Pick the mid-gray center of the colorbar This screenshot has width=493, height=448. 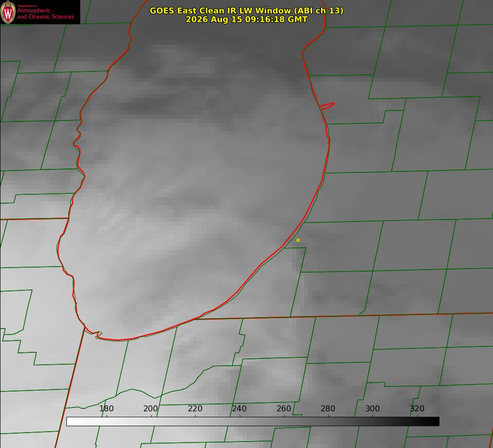[x=253, y=421]
